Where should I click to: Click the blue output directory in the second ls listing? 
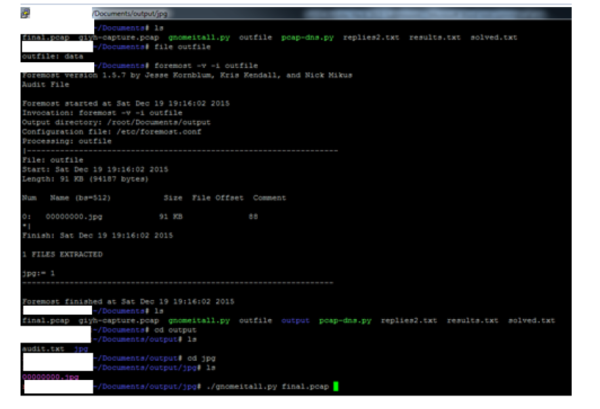pos(295,320)
